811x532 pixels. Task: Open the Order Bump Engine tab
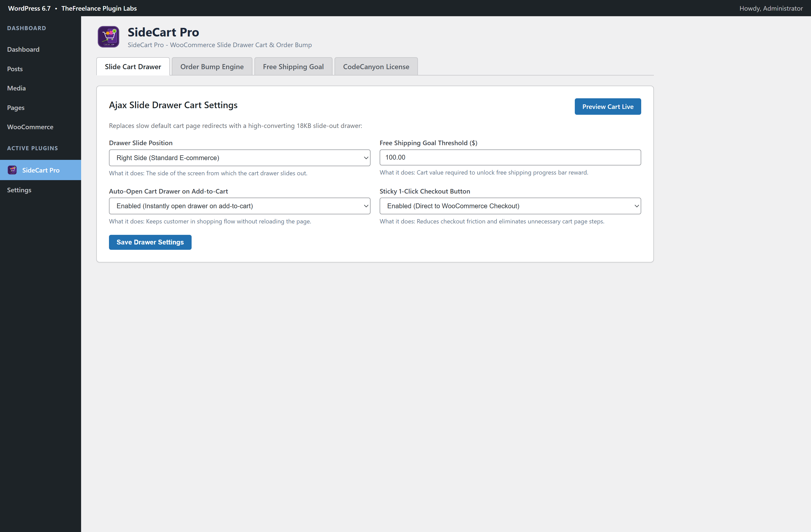click(212, 67)
